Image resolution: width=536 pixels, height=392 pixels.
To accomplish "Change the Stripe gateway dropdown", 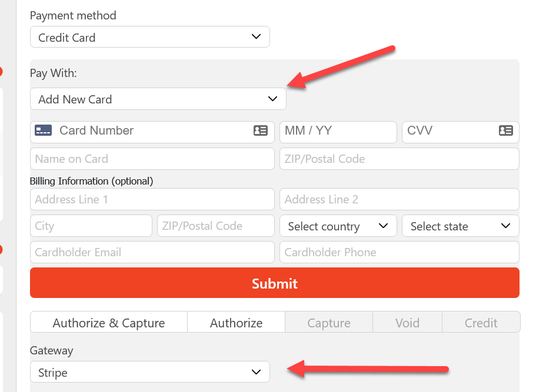I will point(150,372).
